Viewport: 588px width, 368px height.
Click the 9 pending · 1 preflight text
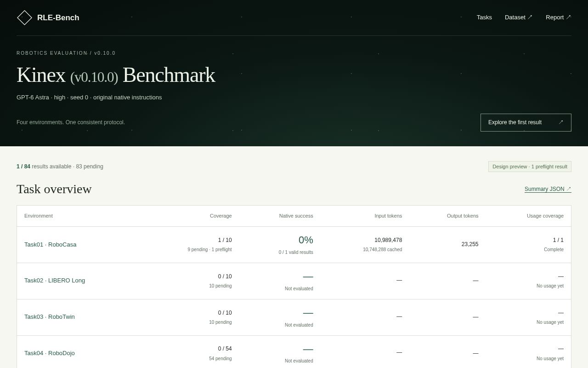click(x=209, y=250)
